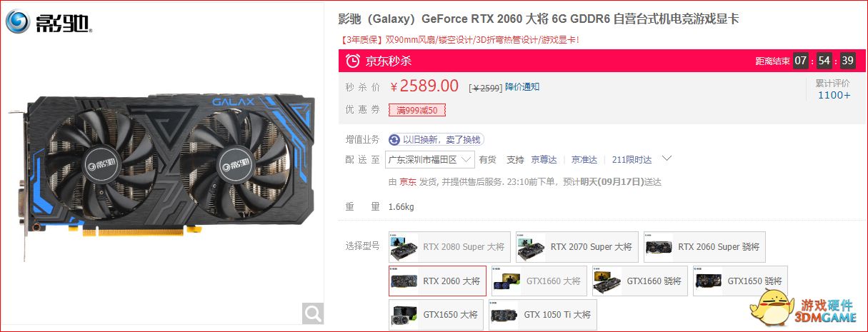Select the RTX 2060 Super 骁将 model
Image resolution: width=868 pixels, height=332 pixels.
pyautogui.click(x=704, y=246)
